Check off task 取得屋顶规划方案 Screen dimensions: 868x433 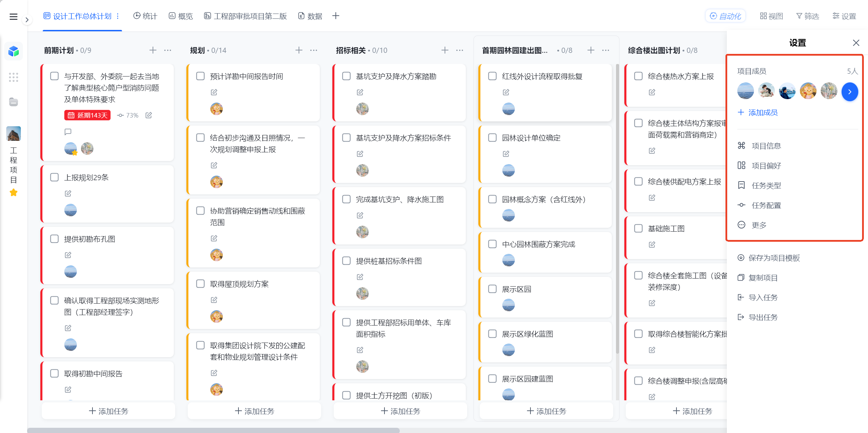point(201,284)
